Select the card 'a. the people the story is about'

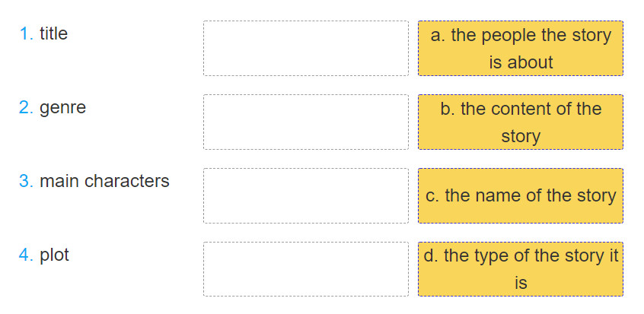click(521, 49)
